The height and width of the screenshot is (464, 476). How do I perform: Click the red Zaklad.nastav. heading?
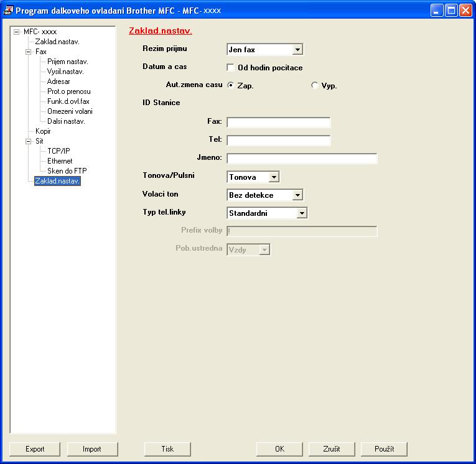pos(161,30)
